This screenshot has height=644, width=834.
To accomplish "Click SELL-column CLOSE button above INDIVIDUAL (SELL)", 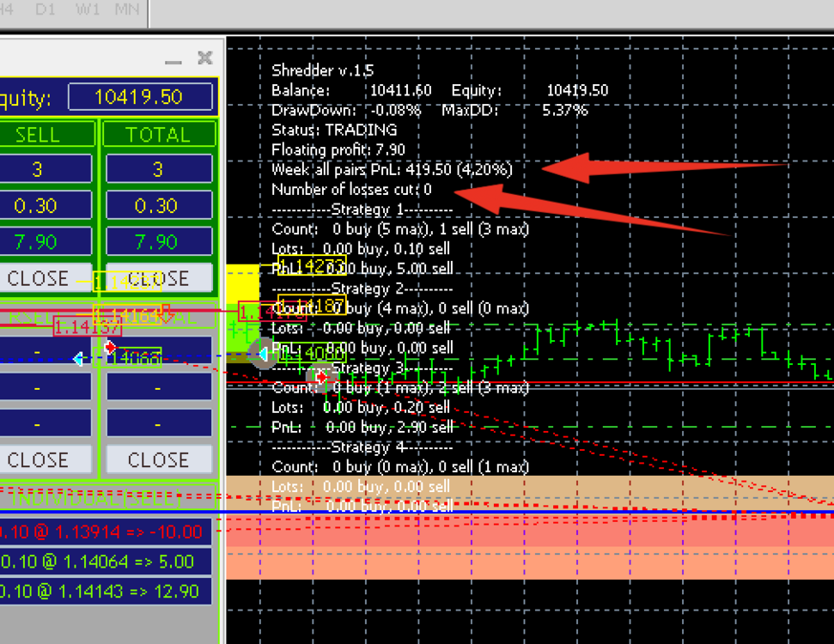I will click(x=46, y=459).
